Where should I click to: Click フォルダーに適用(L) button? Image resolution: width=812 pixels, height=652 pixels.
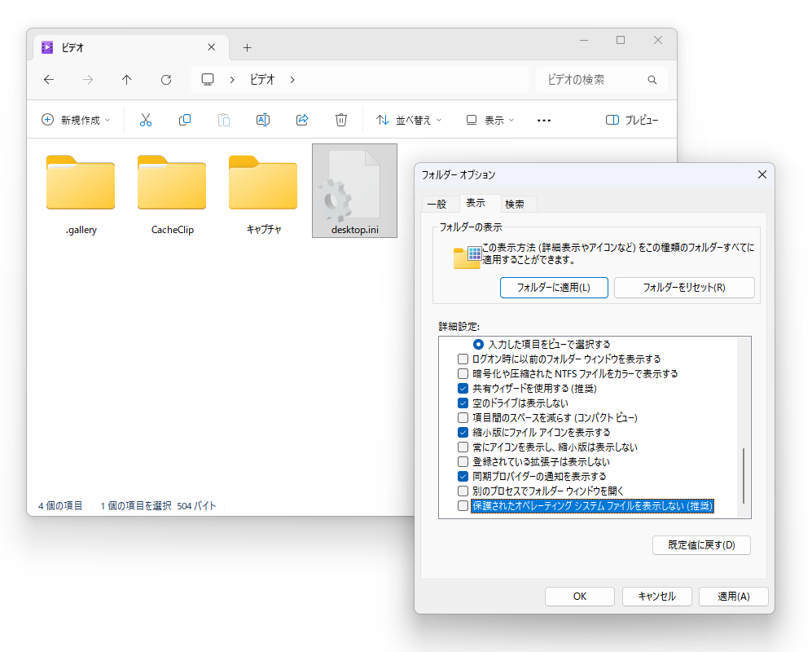pos(554,288)
